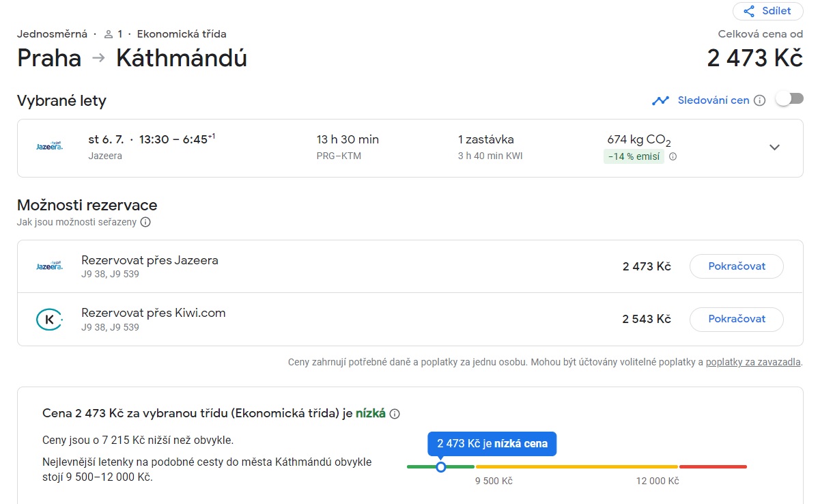Enable the Sledování cen toggle switch

click(789, 99)
